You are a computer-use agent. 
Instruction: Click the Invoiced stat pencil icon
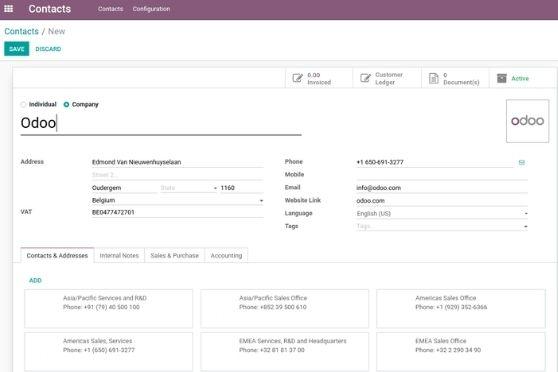coord(298,78)
